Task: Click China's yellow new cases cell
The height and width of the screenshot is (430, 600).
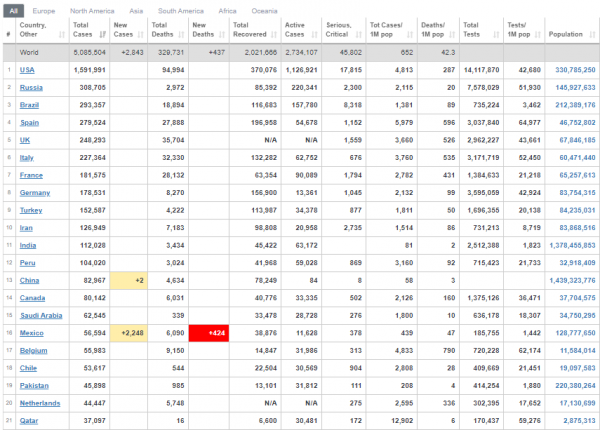Action: [129, 280]
